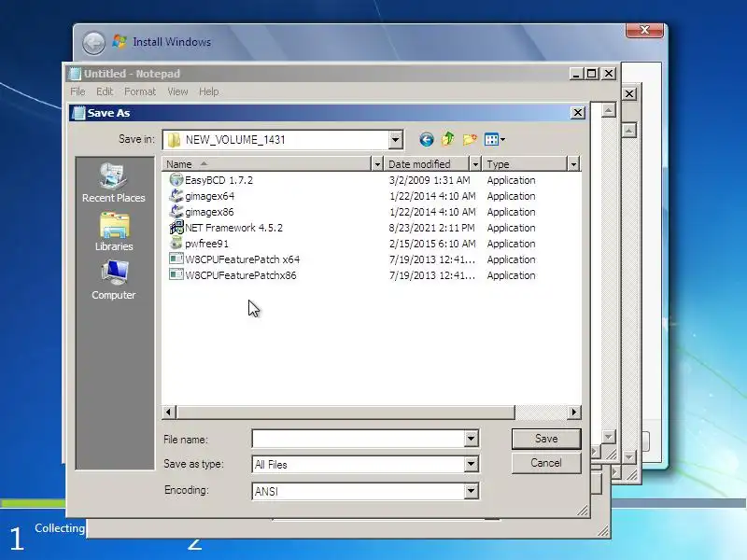Open the EasyBCD 1.7.2 file icon

(x=176, y=180)
